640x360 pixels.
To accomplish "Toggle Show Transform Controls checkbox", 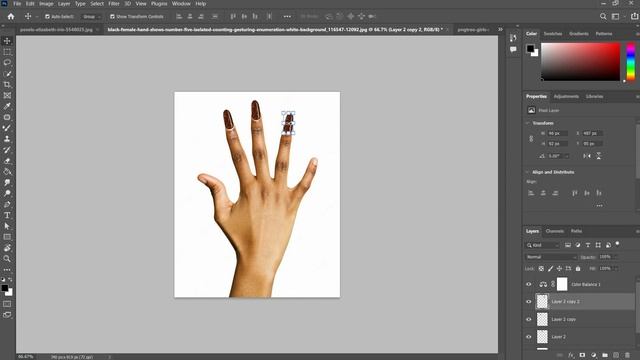I will pyautogui.click(x=112, y=17).
